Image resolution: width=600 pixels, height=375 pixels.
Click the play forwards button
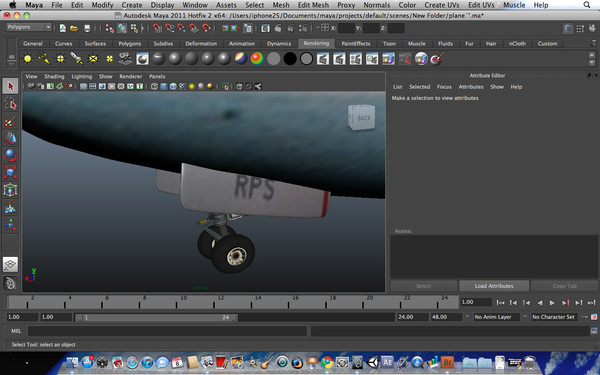click(x=552, y=303)
